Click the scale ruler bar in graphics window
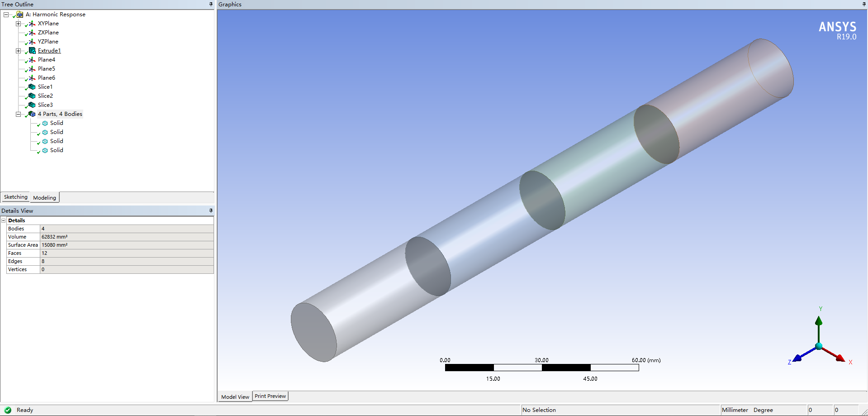This screenshot has width=868, height=416. point(542,368)
